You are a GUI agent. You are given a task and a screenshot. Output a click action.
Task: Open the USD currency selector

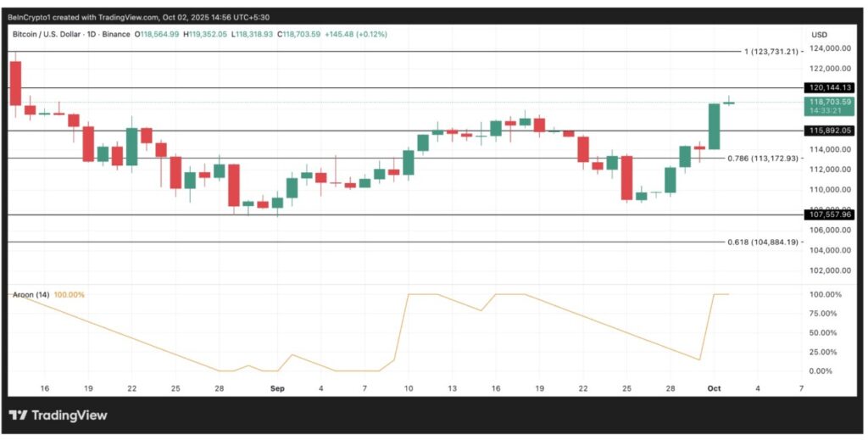(x=819, y=35)
